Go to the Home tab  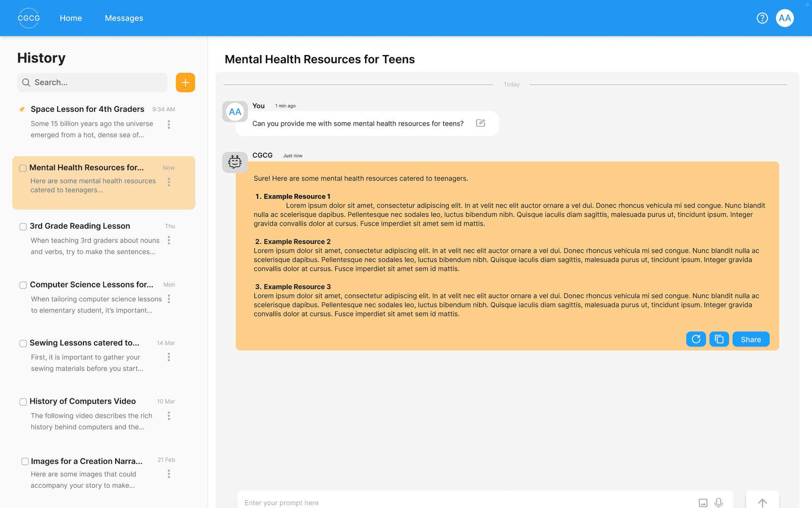(x=71, y=18)
